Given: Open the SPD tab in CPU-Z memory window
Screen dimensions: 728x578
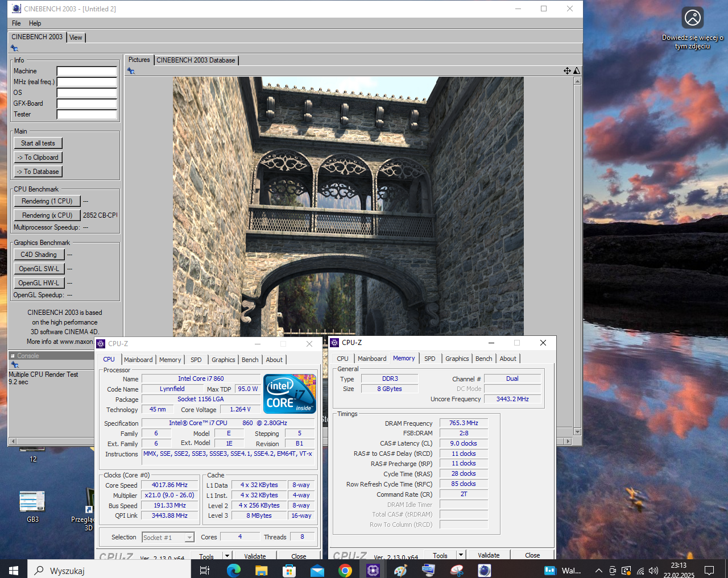Looking at the screenshot, I should coord(430,359).
